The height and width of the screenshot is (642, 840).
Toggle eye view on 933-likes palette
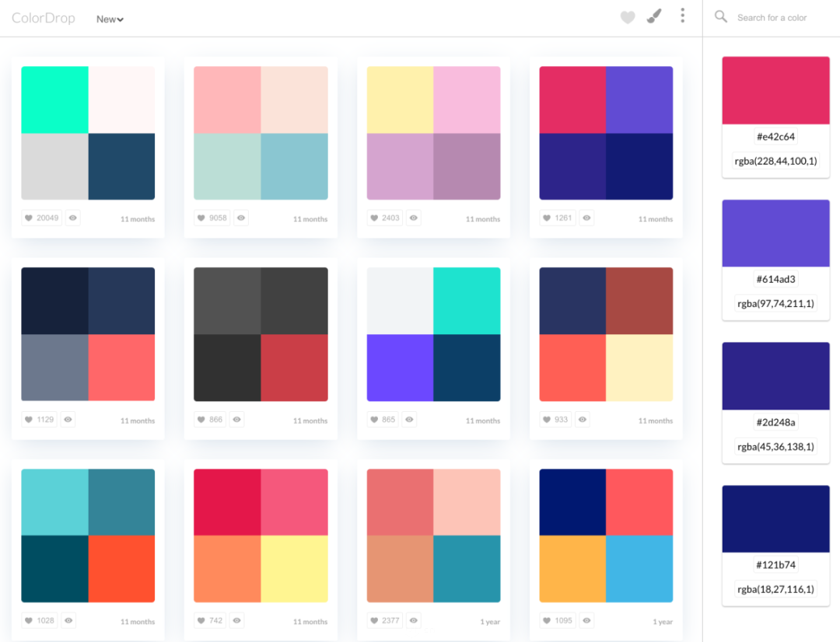[x=583, y=419]
